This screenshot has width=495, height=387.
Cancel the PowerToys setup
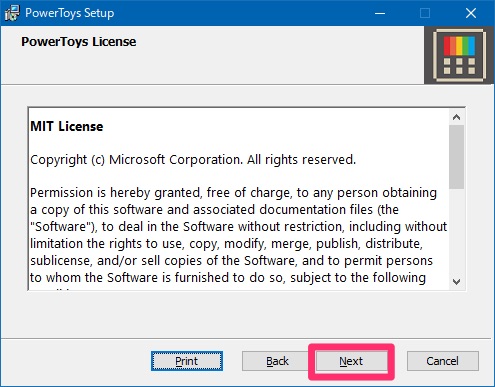tap(443, 361)
